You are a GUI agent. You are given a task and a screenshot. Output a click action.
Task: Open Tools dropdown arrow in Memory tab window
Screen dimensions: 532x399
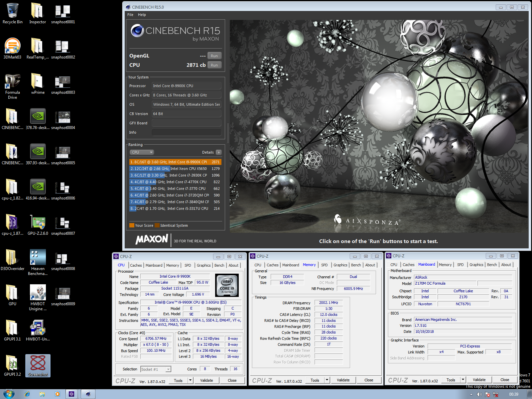327,380
